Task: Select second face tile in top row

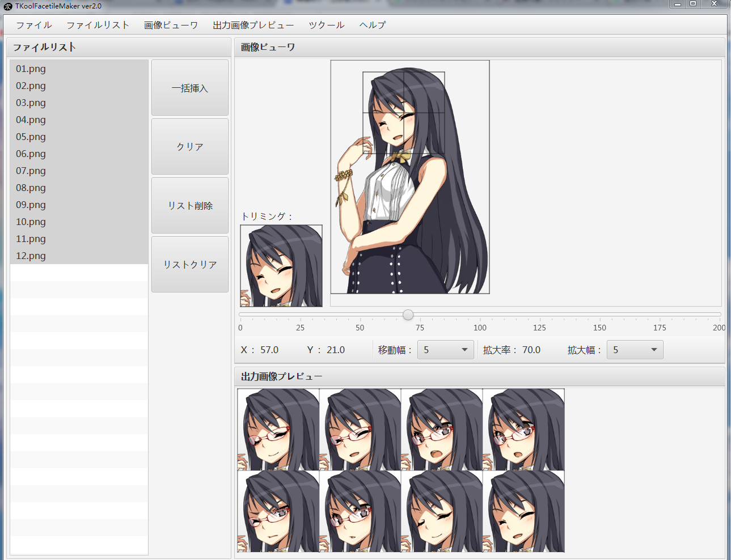Action: 360,430
